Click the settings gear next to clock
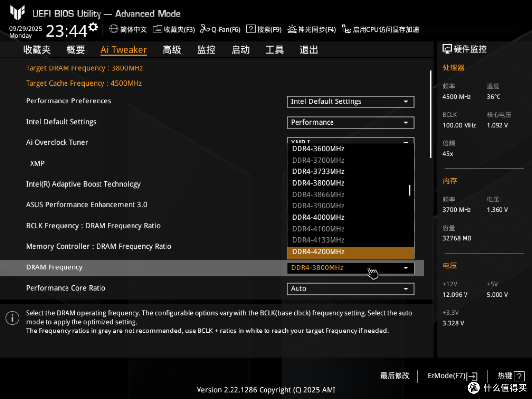Screen dimensions: 532x399 (93, 27)
